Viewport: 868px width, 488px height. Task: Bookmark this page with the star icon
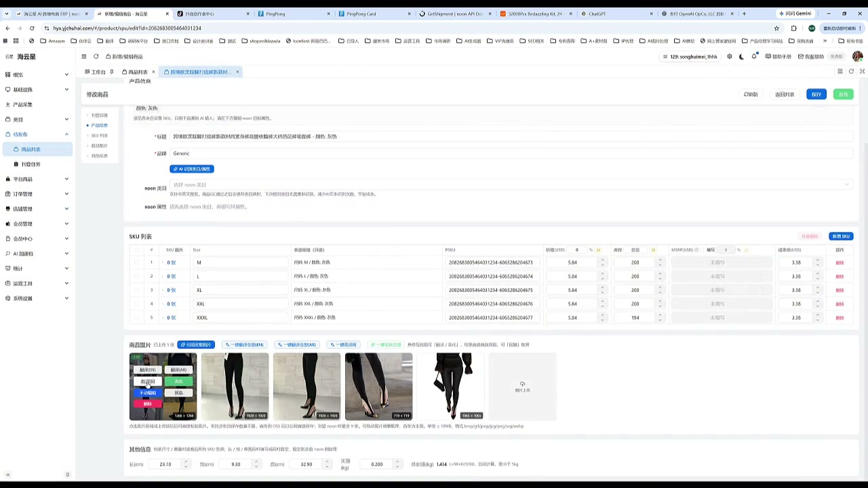[776, 28]
